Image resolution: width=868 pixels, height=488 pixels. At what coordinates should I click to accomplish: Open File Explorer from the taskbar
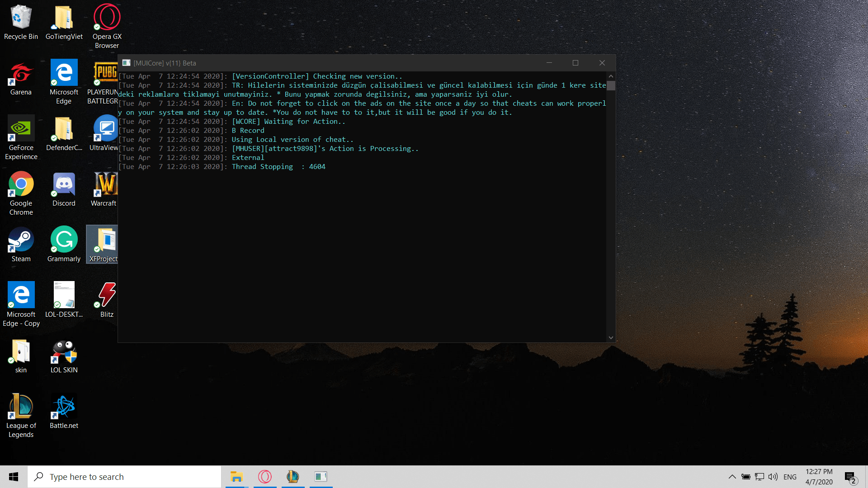click(236, 477)
